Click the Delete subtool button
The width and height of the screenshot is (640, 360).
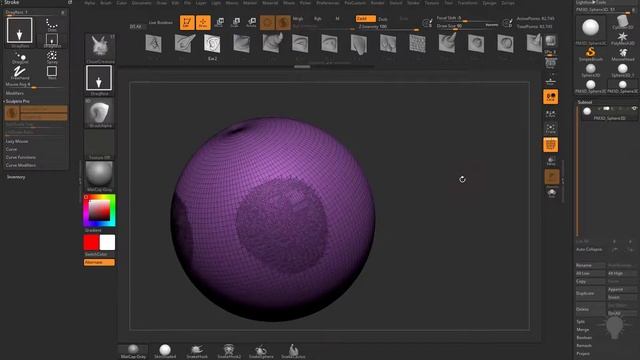tap(590, 309)
